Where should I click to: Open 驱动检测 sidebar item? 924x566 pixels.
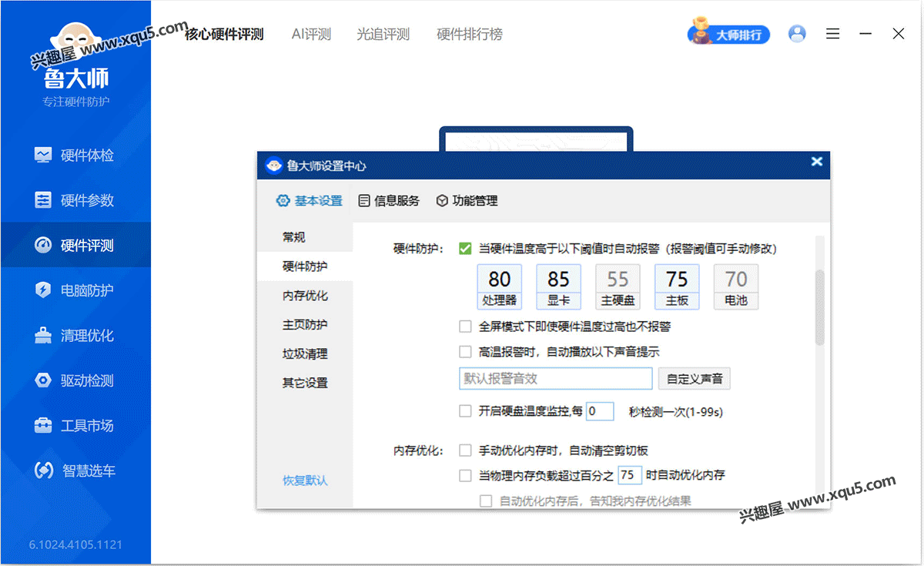click(75, 380)
